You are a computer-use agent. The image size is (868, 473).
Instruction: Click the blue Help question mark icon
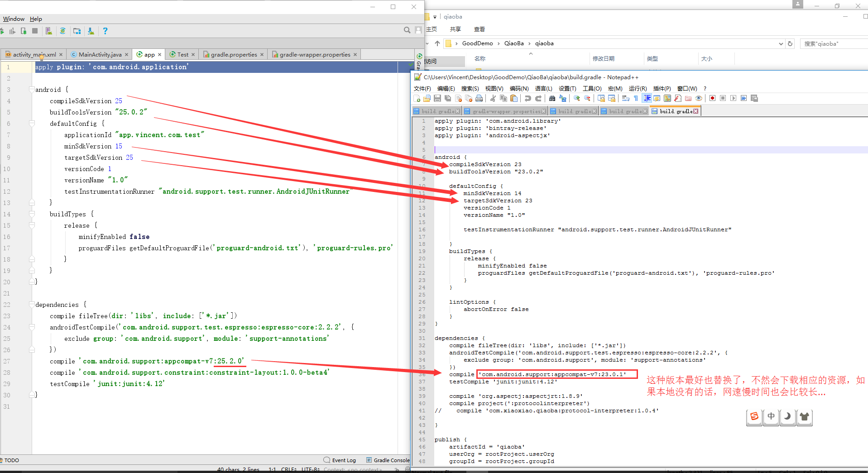pos(105,31)
